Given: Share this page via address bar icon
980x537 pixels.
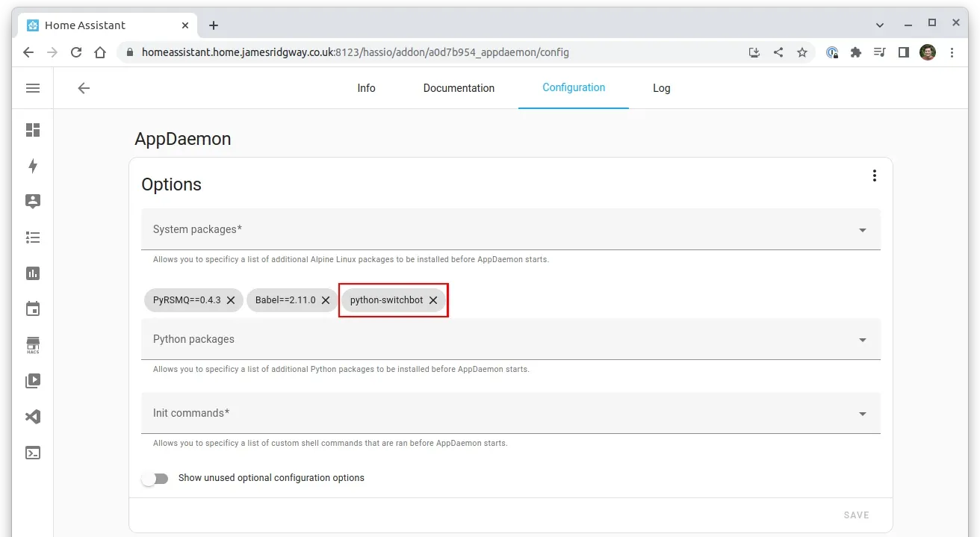Looking at the screenshot, I should [778, 52].
